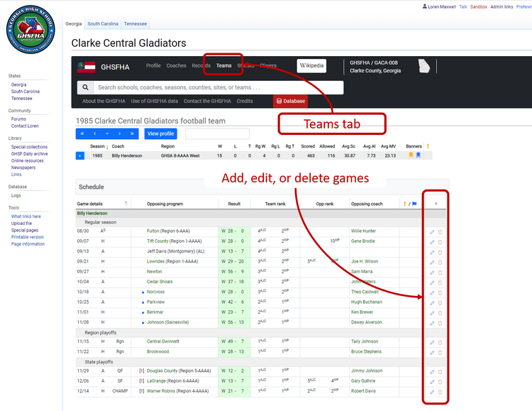532x411 pixels.
Task: Open the Logs sidebar link
Action: [x=16, y=196]
